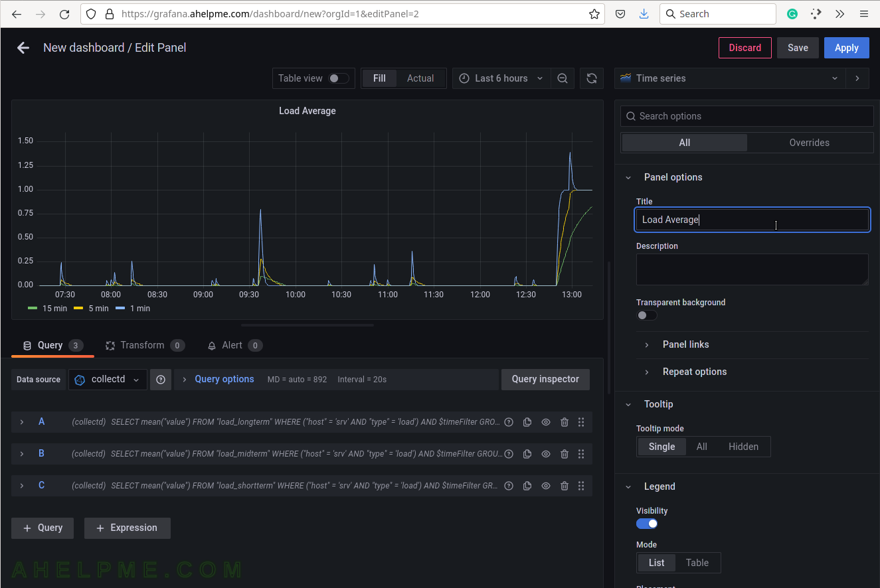This screenshot has height=588, width=880.
Task: Switch to the Alert tab
Action: tap(235, 345)
